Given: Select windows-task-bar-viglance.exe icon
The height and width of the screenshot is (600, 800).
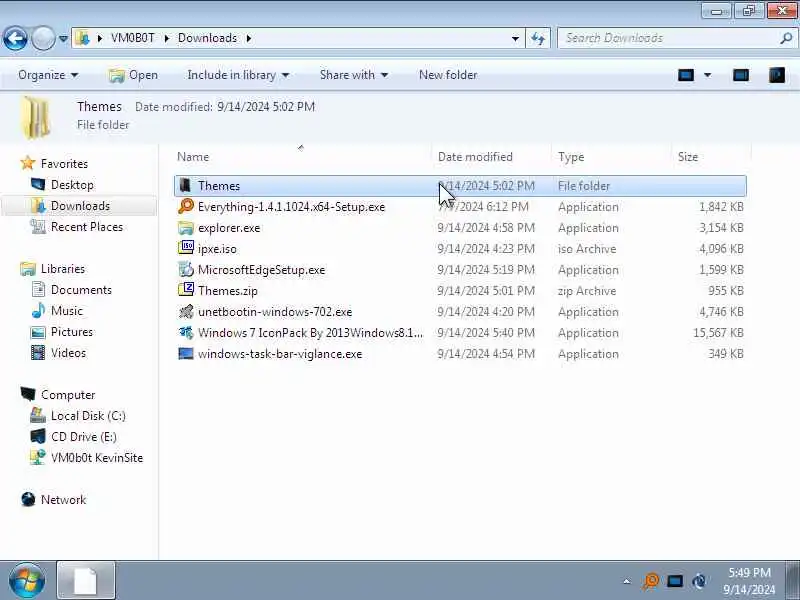Looking at the screenshot, I should pyautogui.click(x=186, y=354).
